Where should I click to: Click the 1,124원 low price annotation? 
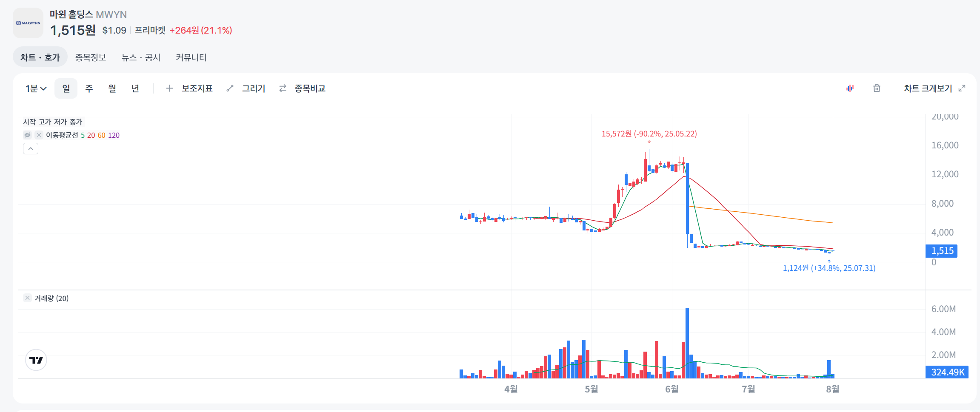coord(829,268)
